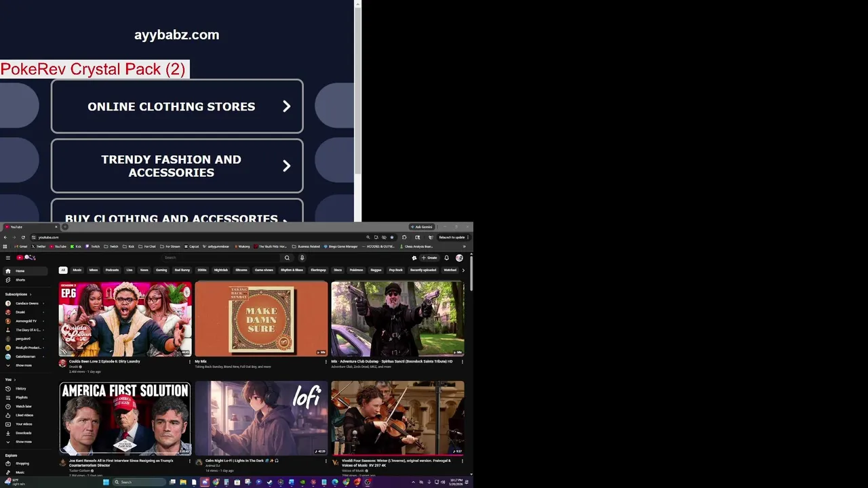Open Gmail bookmark in bookmarks bar

(20, 247)
